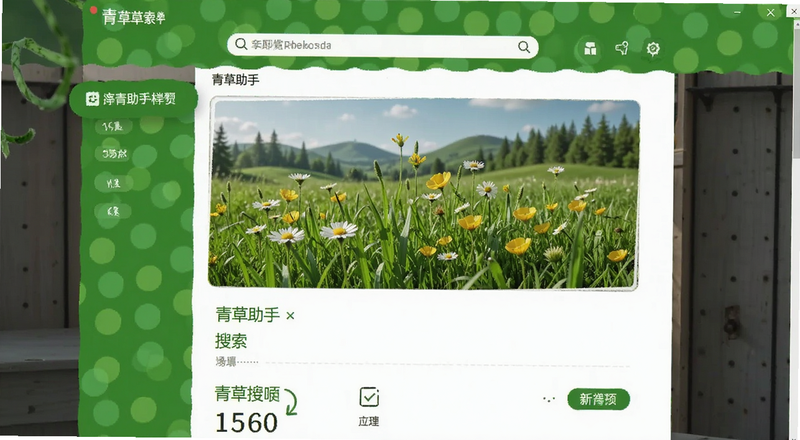Click the green 新得预 button
The height and width of the screenshot is (440, 800).
pyautogui.click(x=598, y=399)
